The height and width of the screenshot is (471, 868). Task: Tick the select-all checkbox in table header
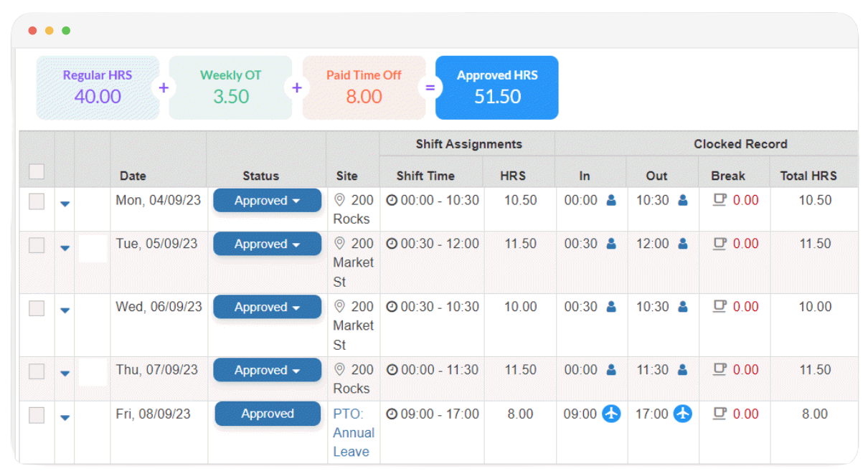pos(37,171)
